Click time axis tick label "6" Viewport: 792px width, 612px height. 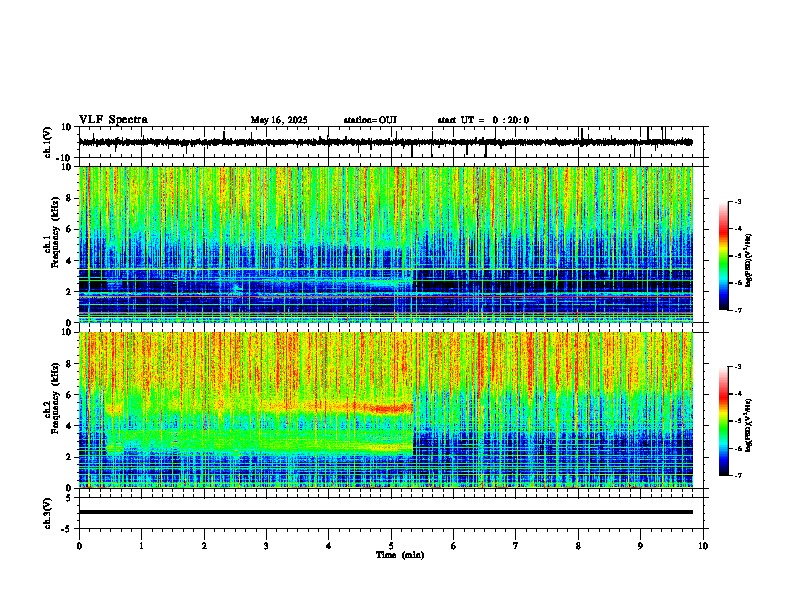coord(453,545)
